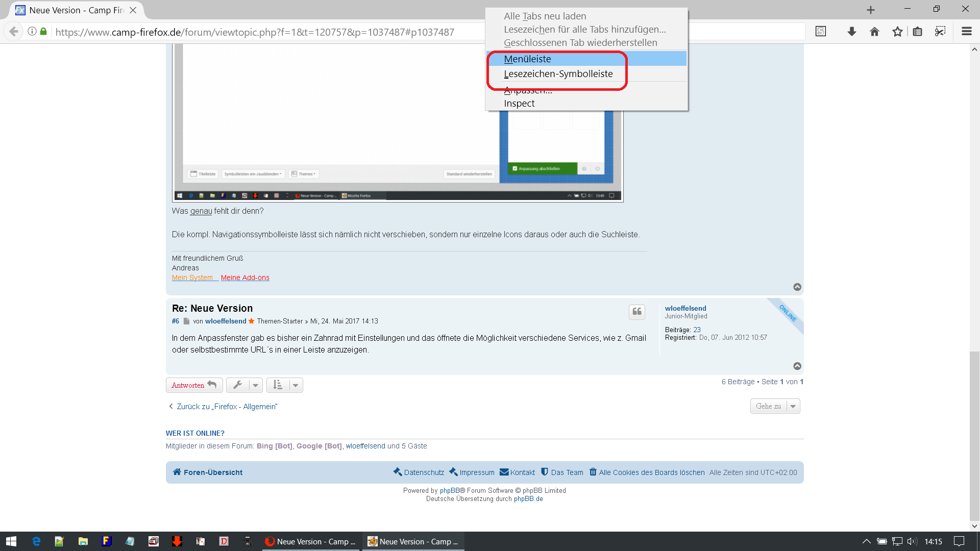Select 'Inspect' from the context menu
This screenshot has width=980, height=551.
click(x=519, y=104)
